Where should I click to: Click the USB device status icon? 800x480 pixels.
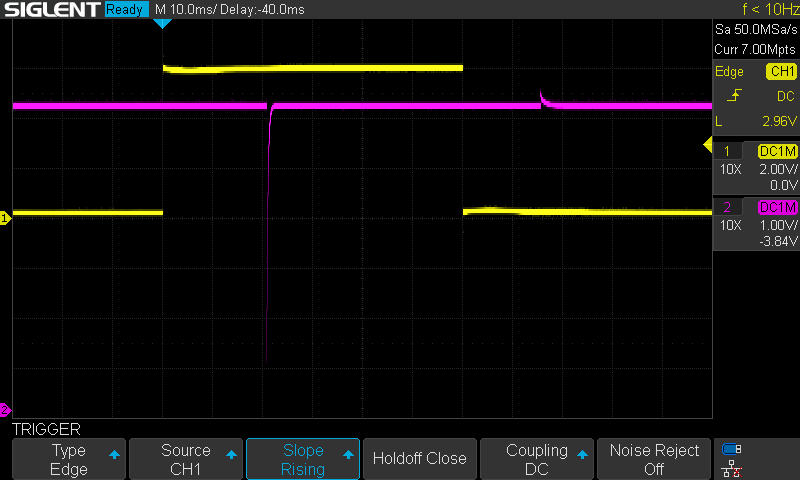pyautogui.click(x=732, y=449)
